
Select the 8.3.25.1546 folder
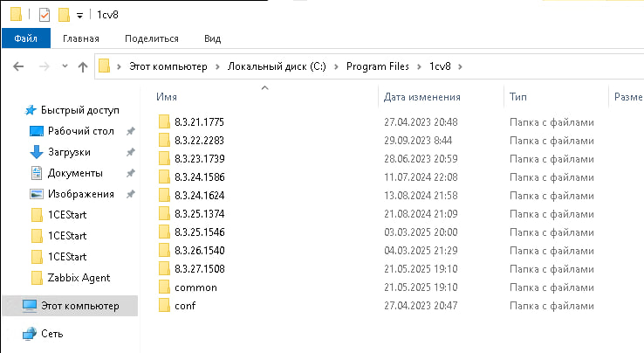coord(199,232)
